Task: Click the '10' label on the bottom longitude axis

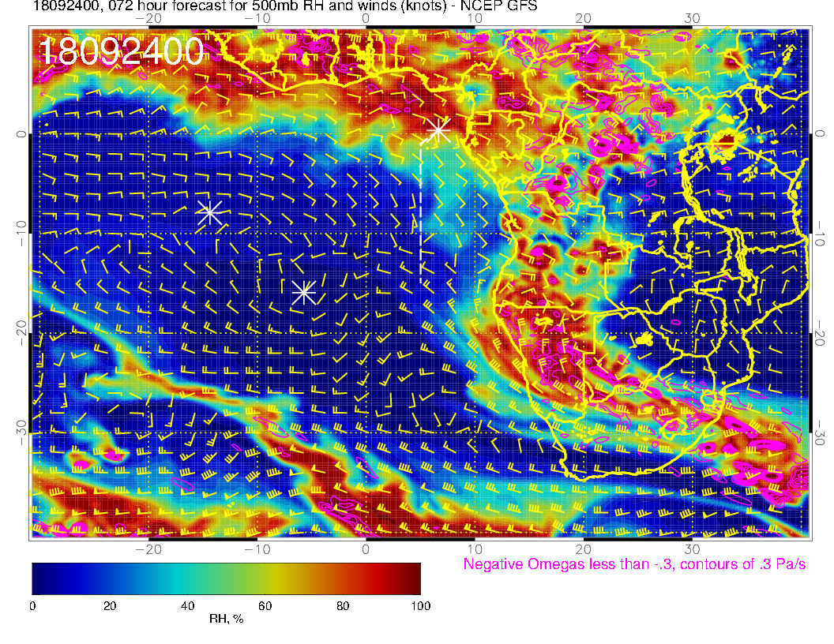Action: [475, 549]
